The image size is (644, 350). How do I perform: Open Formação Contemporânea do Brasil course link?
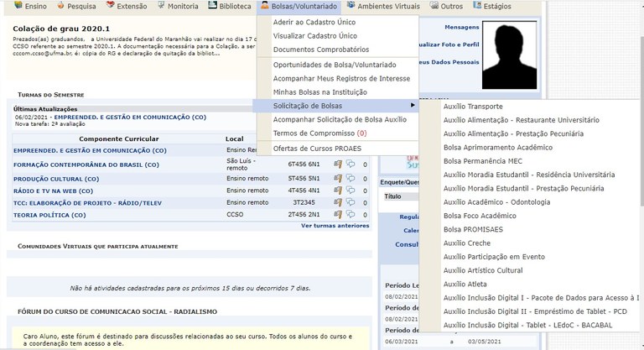pos(86,165)
